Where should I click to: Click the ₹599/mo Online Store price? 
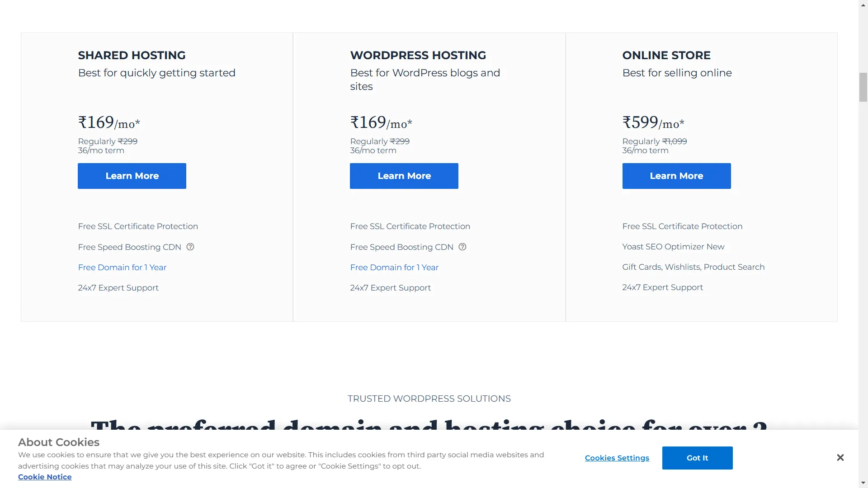coord(653,122)
